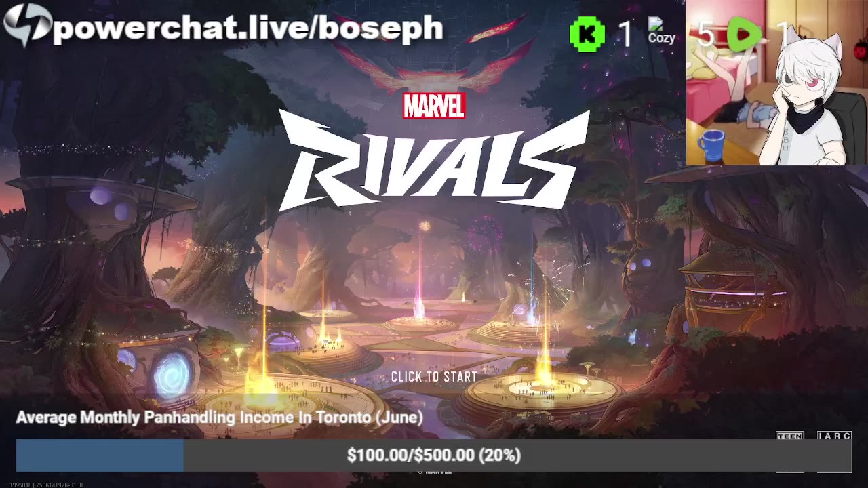Click the TEEN rating badge
Image resolution: width=868 pixels, height=488 pixels.
point(790,436)
